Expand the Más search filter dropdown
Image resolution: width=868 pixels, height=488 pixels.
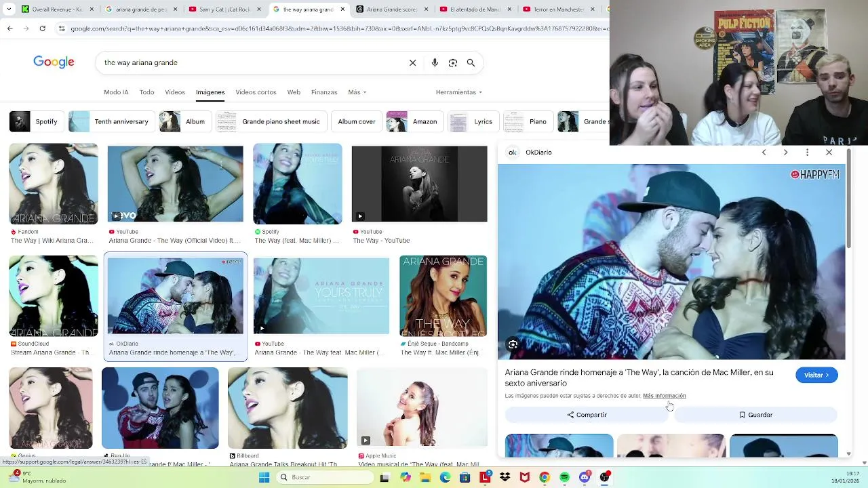(x=357, y=92)
